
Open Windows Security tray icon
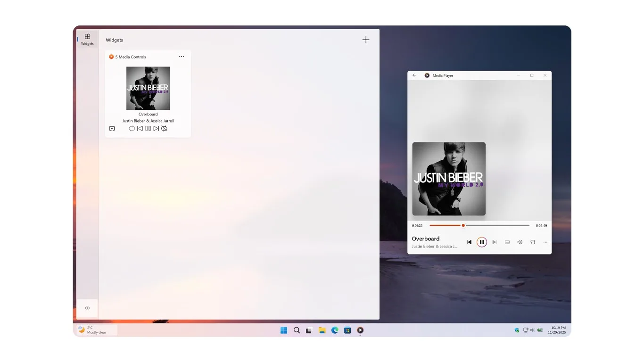517,330
